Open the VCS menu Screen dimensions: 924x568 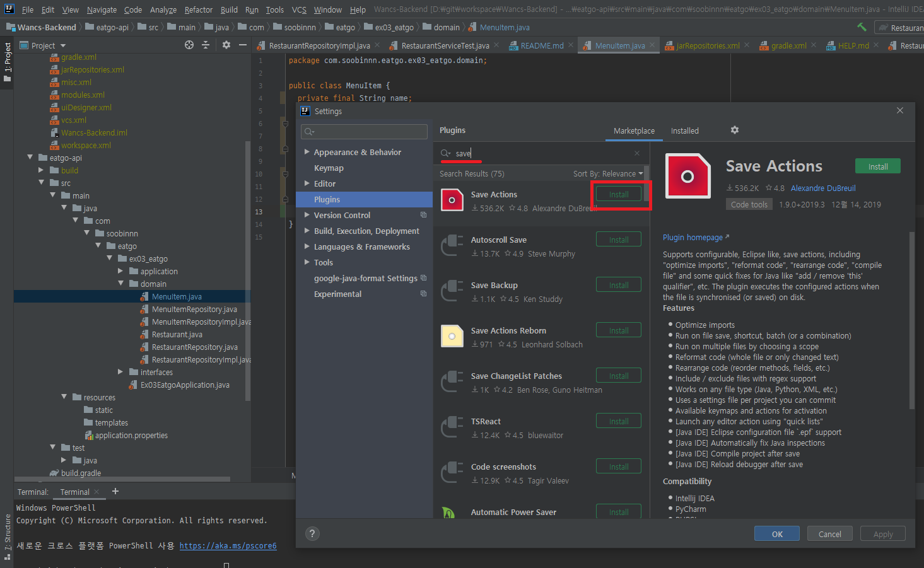pos(299,9)
